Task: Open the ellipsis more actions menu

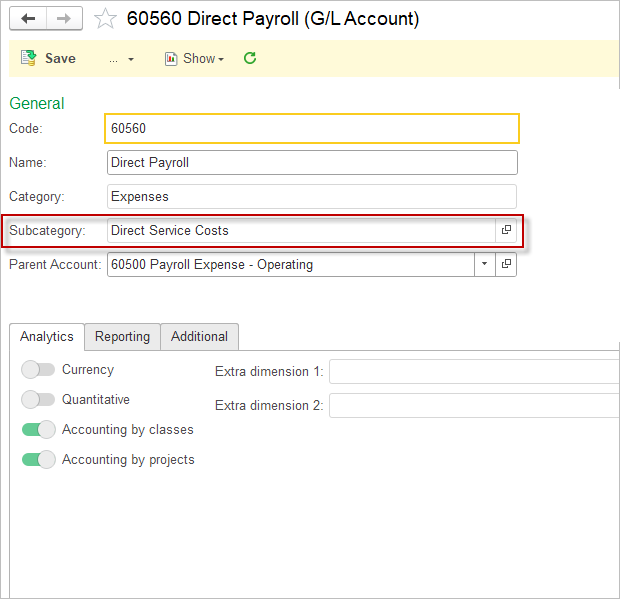Action: 121,59
